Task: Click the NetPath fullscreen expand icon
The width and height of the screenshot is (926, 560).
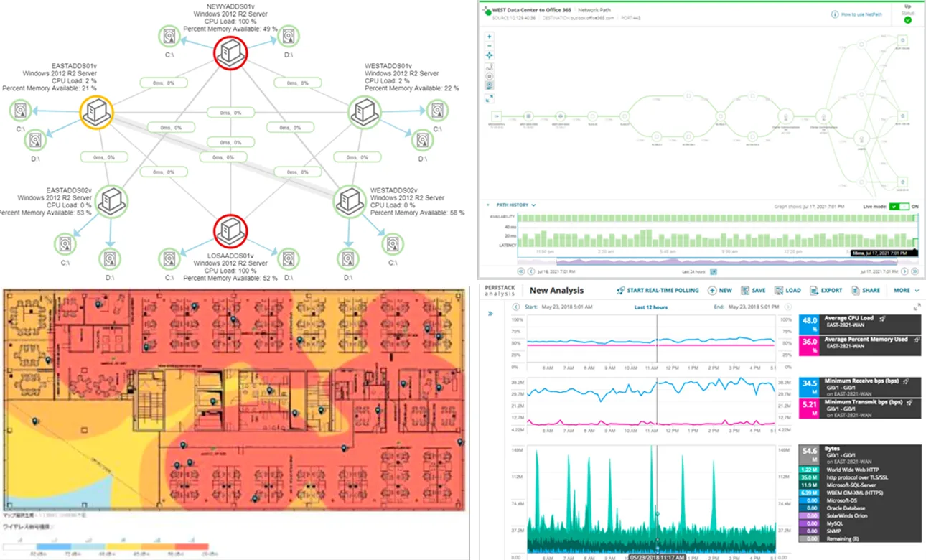Action: point(490,98)
